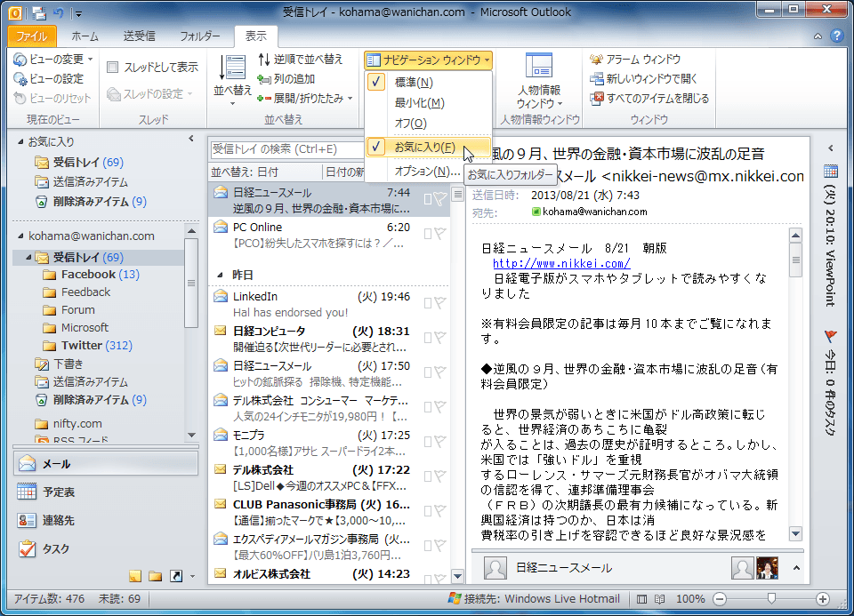The image size is (854, 616).
Task: Click 新しいウィンドウで開く icon
Action: [x=596, y=79]
